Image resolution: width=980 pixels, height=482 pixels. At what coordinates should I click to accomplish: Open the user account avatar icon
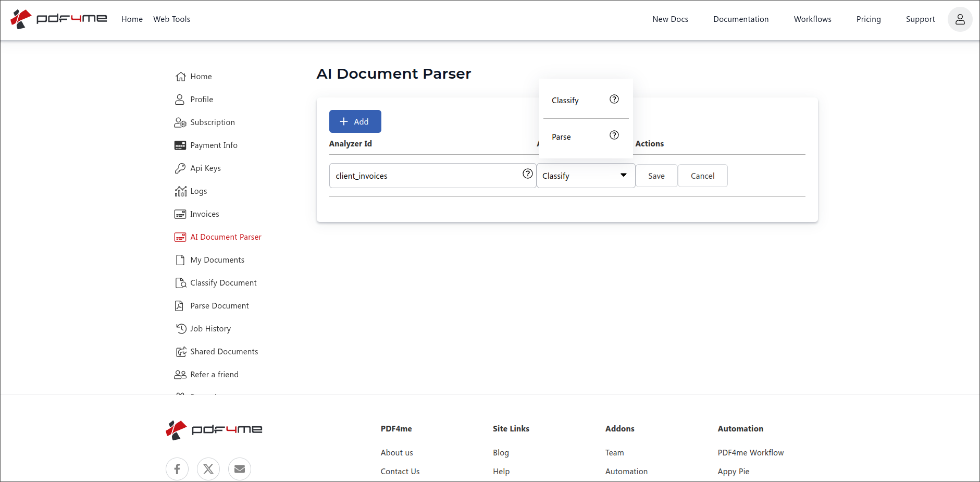click(x=960, y=19)
